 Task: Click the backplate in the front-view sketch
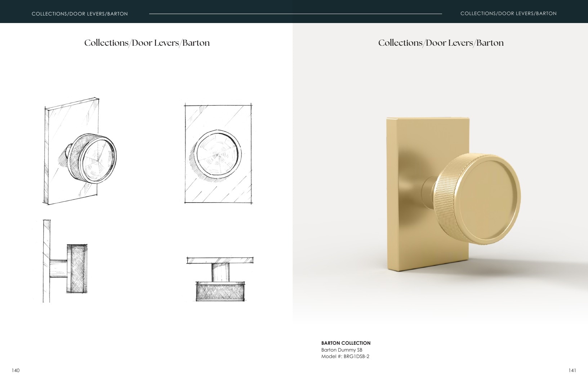218,154
